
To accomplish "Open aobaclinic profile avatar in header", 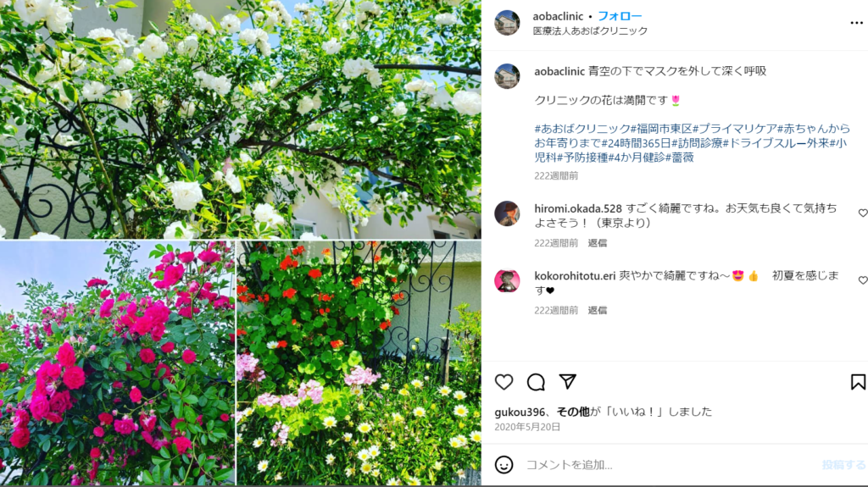I will 507,23.
